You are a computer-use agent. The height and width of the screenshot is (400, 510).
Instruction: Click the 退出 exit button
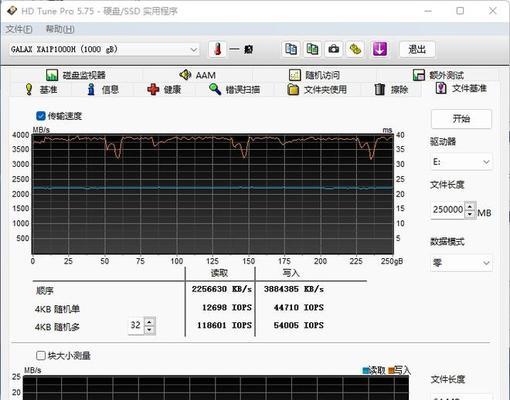(417, 49)
